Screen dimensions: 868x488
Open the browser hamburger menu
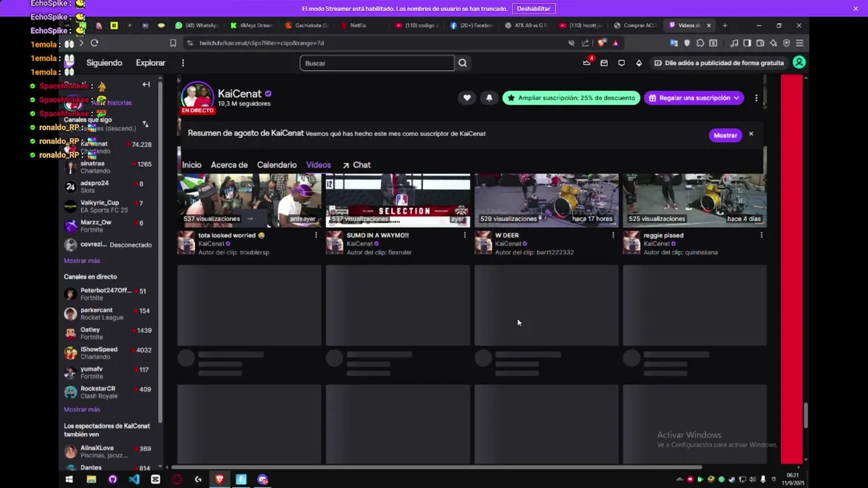(800, 43)
